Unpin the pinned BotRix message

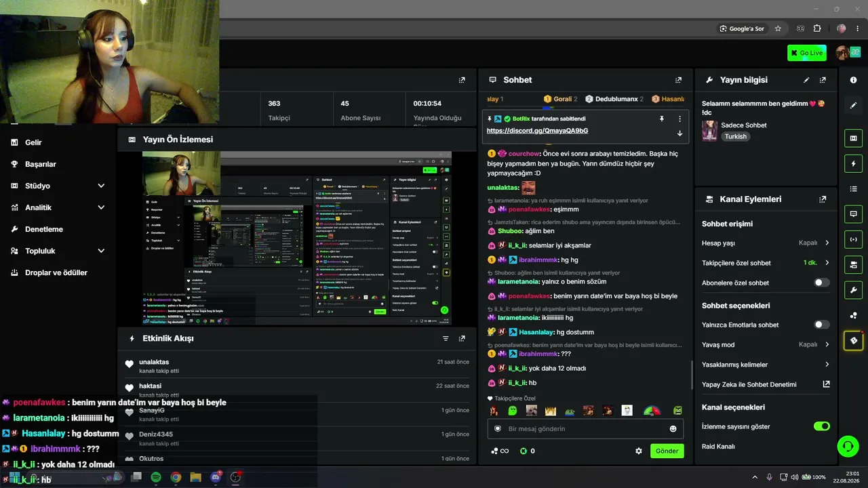pyautogui.click(x=662, y=119)
